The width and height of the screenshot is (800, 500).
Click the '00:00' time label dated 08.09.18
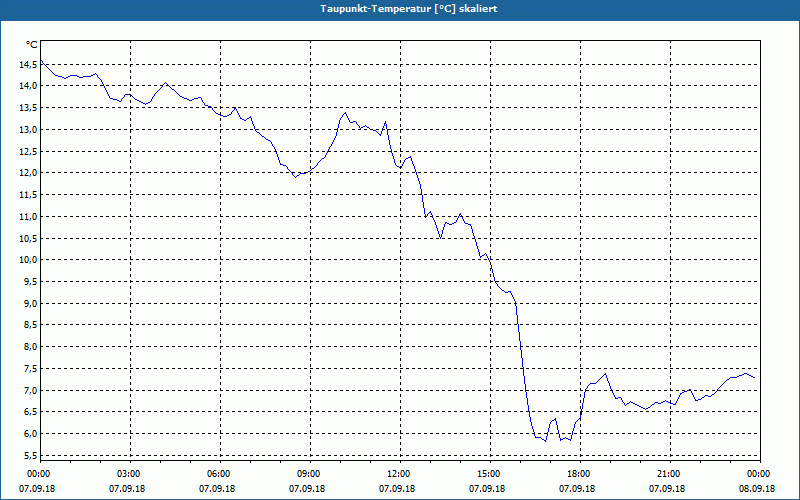point(759,474)
